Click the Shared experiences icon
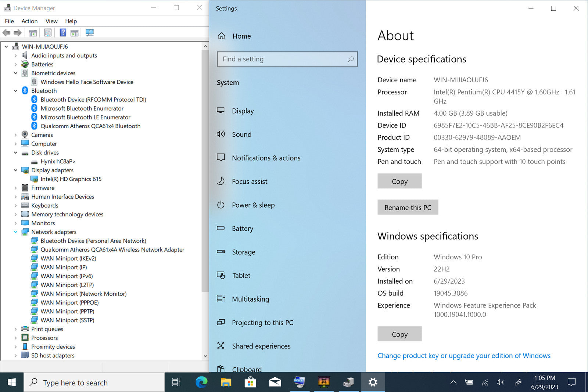 tap(220, 346)
